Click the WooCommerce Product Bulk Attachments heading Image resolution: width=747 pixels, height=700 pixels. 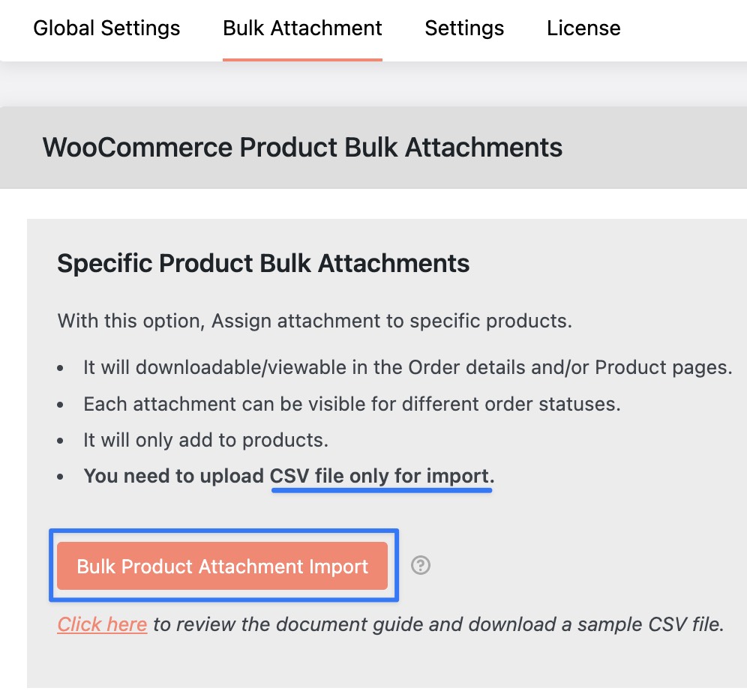302,147
